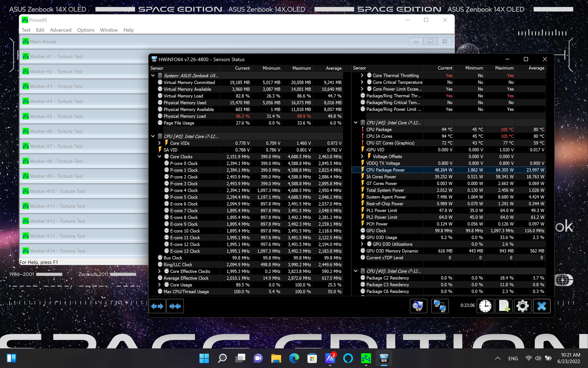Click the collapse columns arrows button

175,306
